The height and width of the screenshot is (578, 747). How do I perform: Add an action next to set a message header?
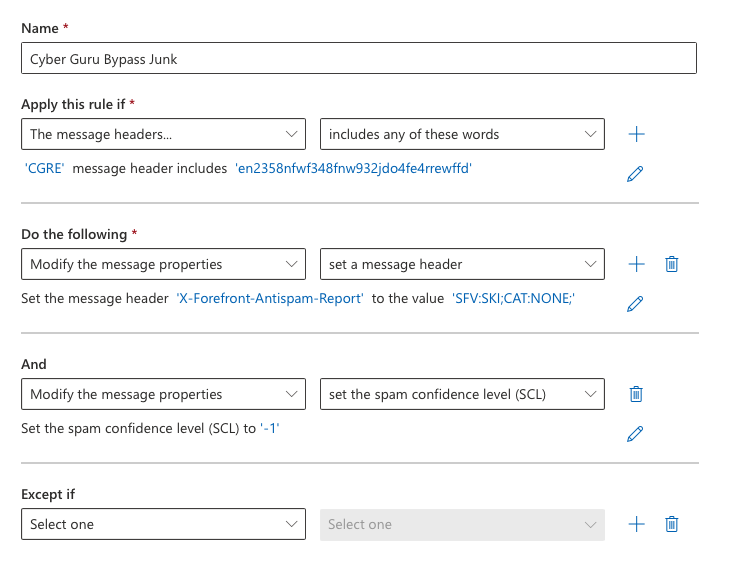pyautogui.click(x=636, y=264)
